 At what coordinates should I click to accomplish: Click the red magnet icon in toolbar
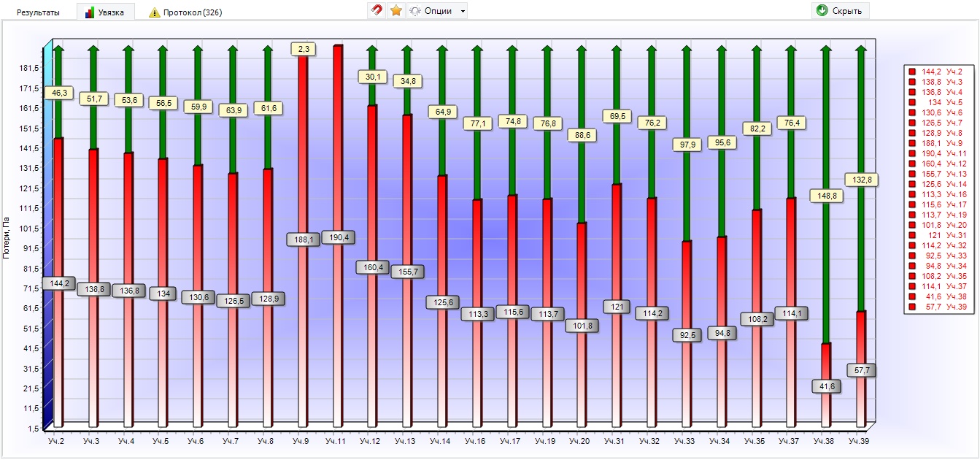point(377,11)
